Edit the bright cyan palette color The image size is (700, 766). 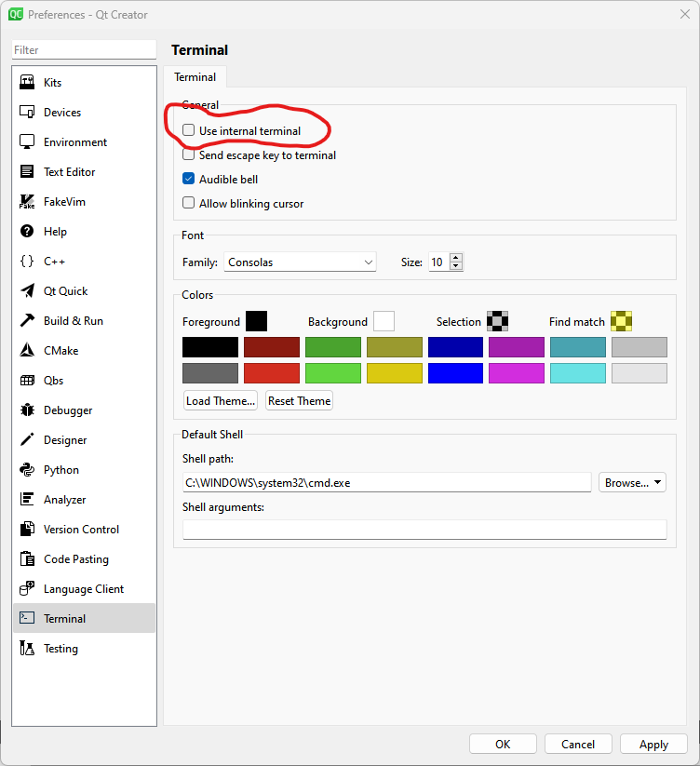[578, 372]
